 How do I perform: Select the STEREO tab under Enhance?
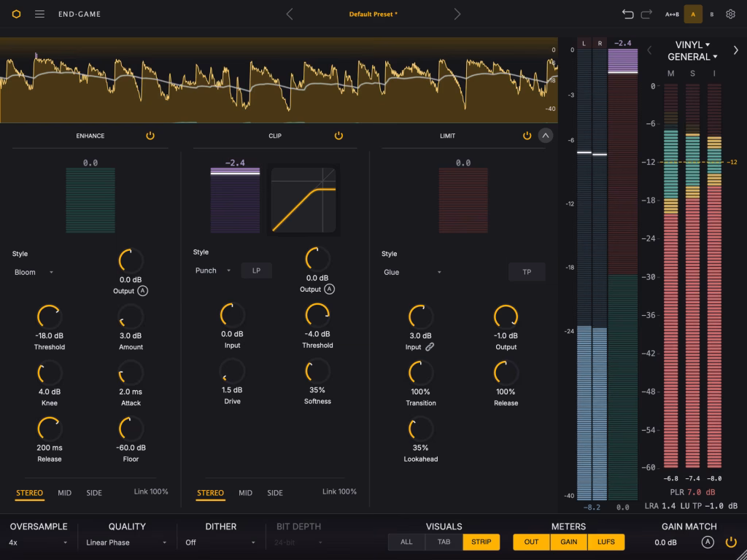(29, 493)
